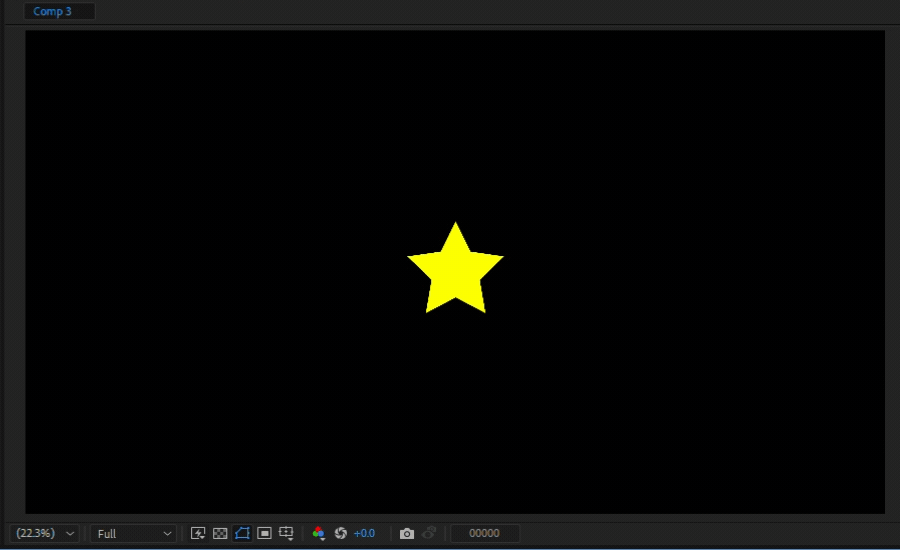This screenshot has width=900, height=550.
Task: Open the magnification ratio dropdown (22.3%)
Action: tap(45, 533)
